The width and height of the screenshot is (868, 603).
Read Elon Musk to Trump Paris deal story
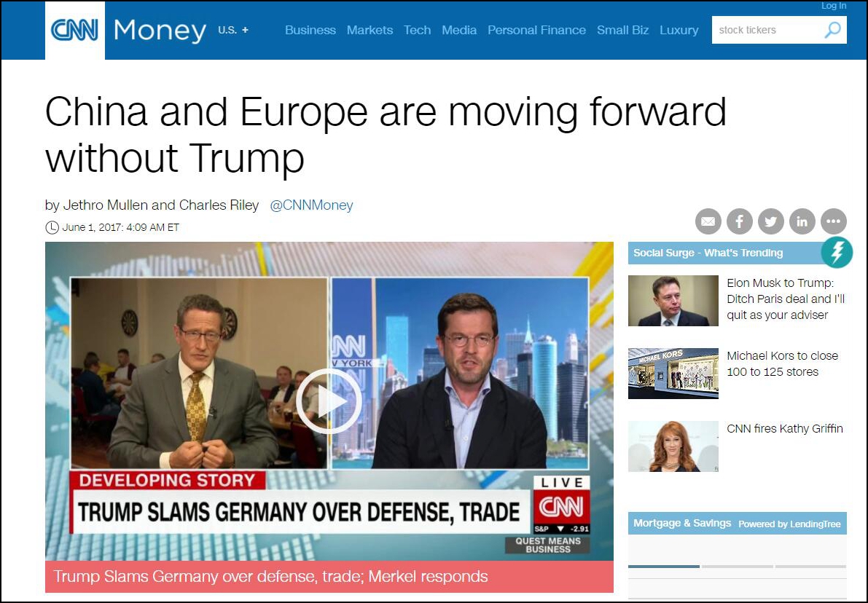[x=786, y=299]
